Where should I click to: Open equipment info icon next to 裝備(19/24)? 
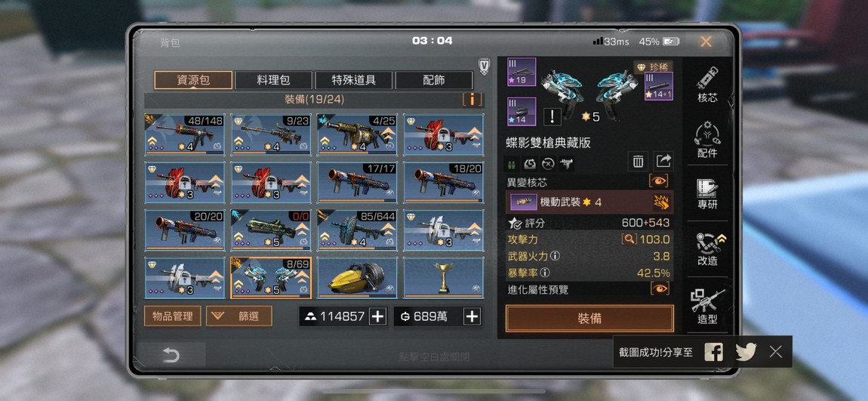tap(472, 100)
